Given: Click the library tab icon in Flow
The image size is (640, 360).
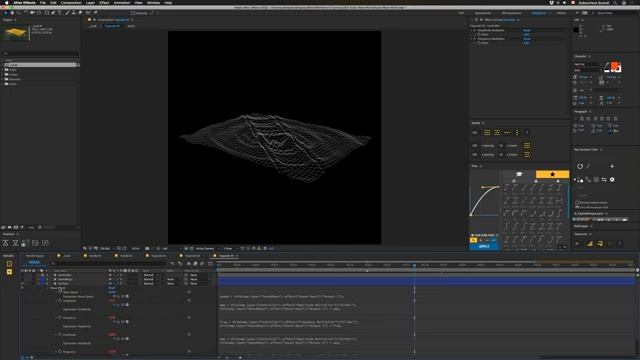Looking at the screenshot, I should (519, 174).
